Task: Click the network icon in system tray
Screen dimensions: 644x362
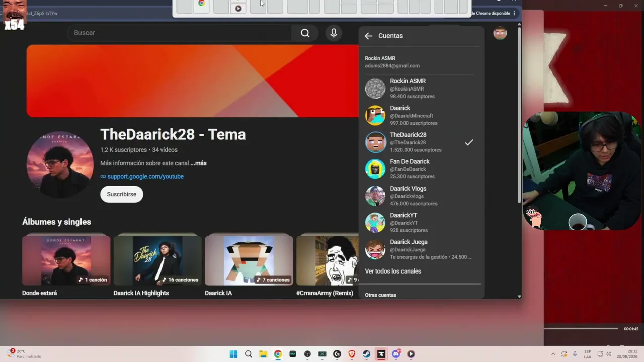Action: click(600, 354)
